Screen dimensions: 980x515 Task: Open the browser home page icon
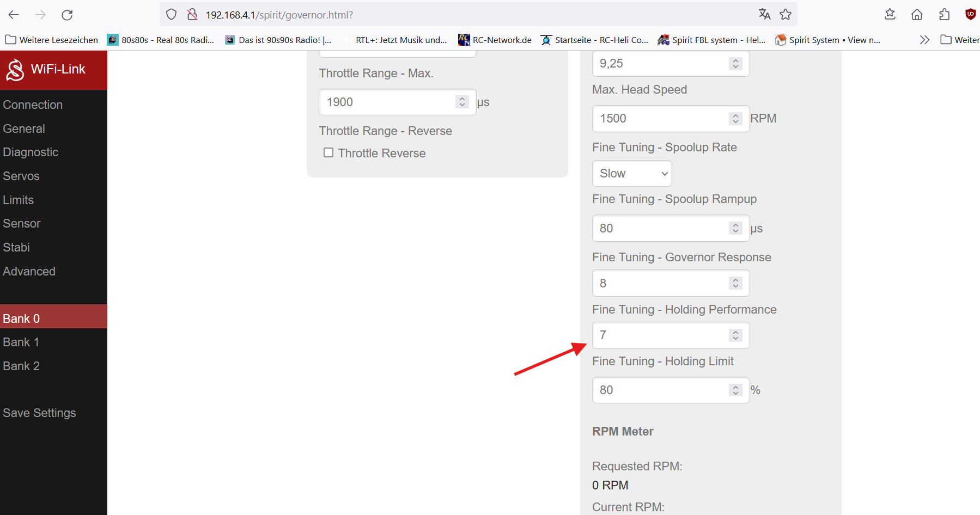tap(917, 15)
